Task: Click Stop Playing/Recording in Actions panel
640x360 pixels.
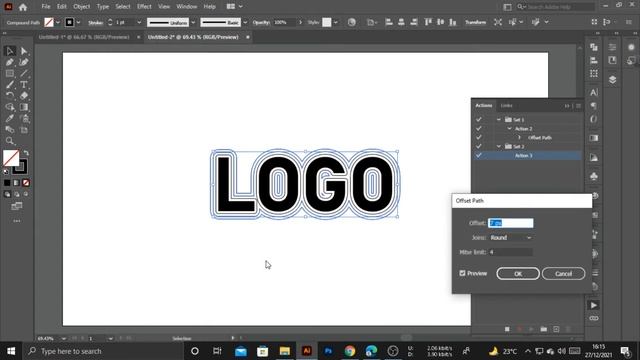Action: [507, 329]
